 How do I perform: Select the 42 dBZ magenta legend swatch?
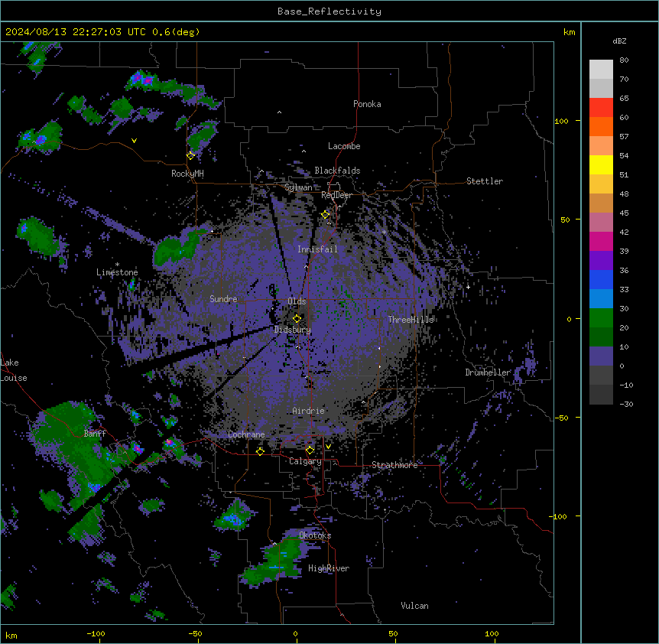click(601, 241)
